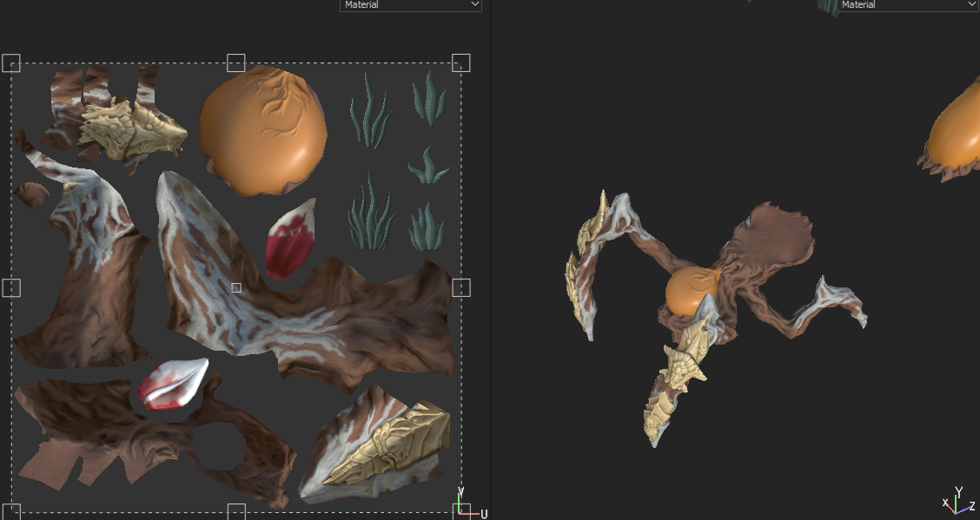Click the top-right corner transform handle
980x520 pixels.
click(x=460, y=63)
